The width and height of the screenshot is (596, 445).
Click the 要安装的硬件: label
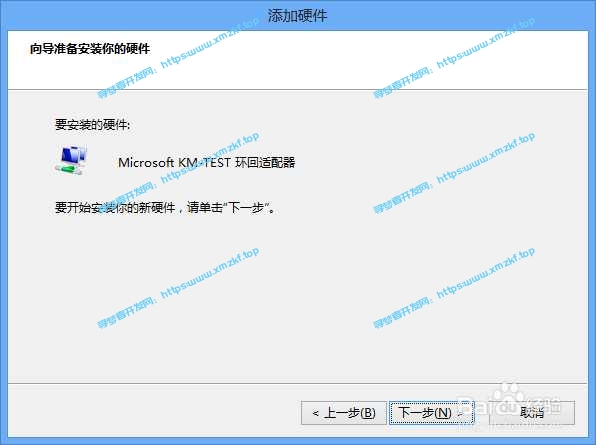point(92,125)
